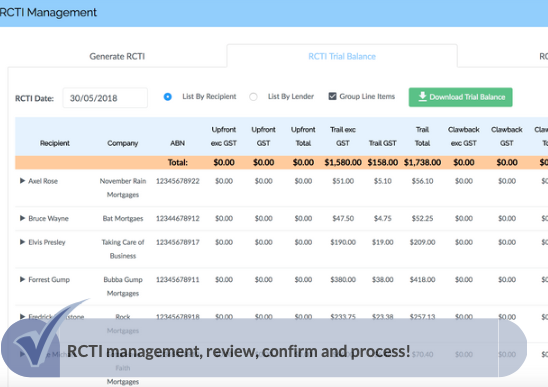This screenshot has height=387, width=548.
Task: Click the Trail Total column header
Action: pos(422,136)
